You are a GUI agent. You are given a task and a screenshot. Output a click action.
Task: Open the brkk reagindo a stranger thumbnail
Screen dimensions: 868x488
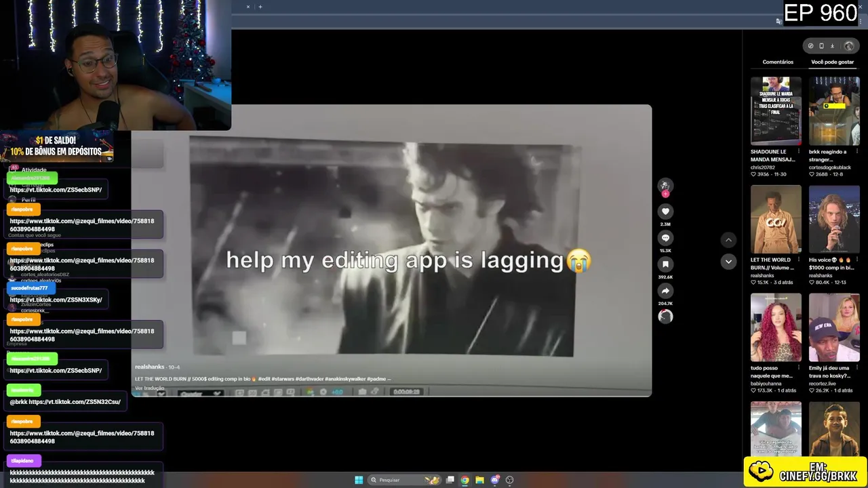point(834,110)
